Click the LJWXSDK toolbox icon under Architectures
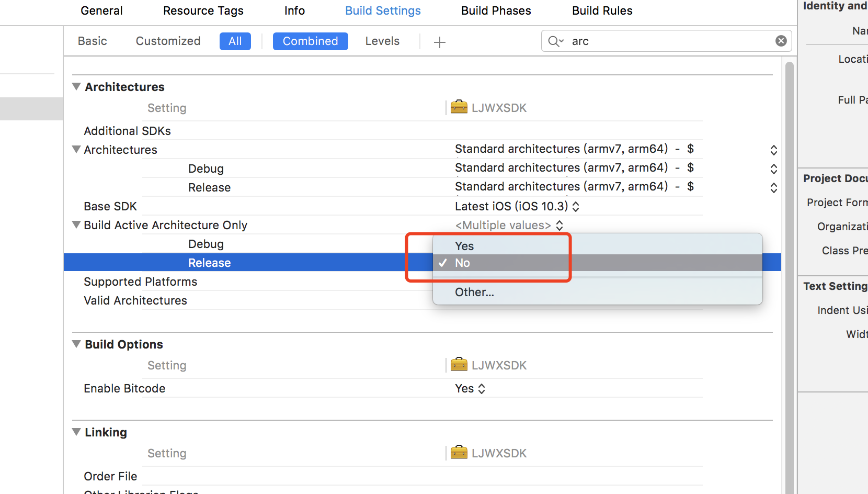Image resolution: width=868 pixels, height=494 pixels. (x=459, y=107)
